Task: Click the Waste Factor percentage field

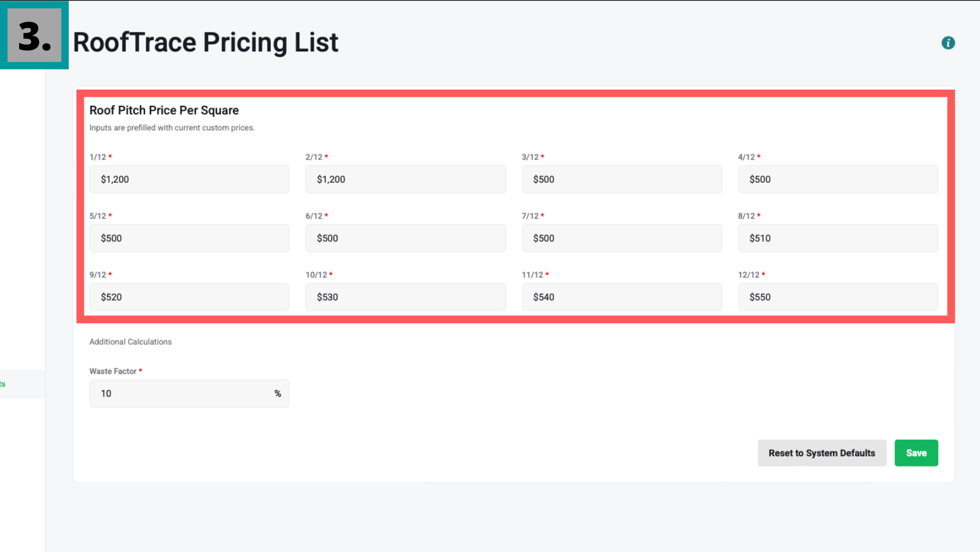Action: click(179, 394)
